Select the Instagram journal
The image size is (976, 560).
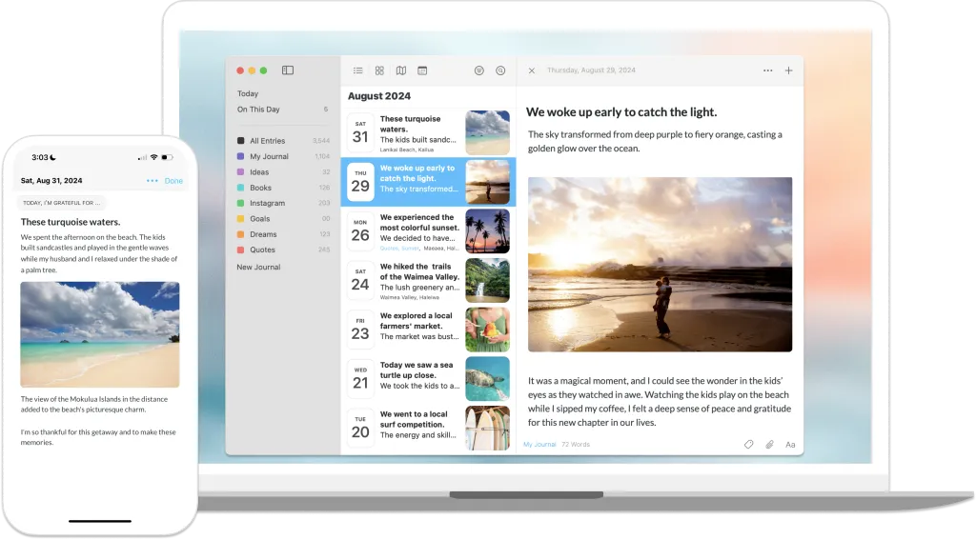[268, 203]
